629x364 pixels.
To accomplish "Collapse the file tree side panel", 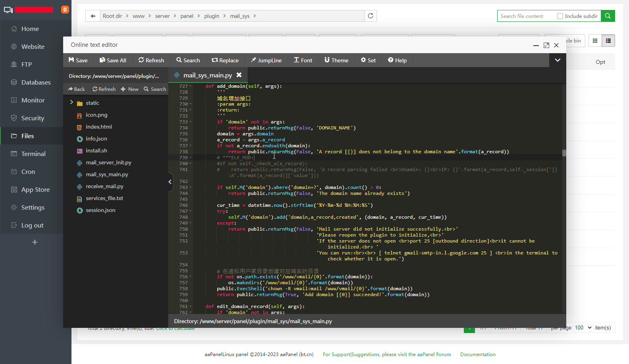I will pos(170,182).
